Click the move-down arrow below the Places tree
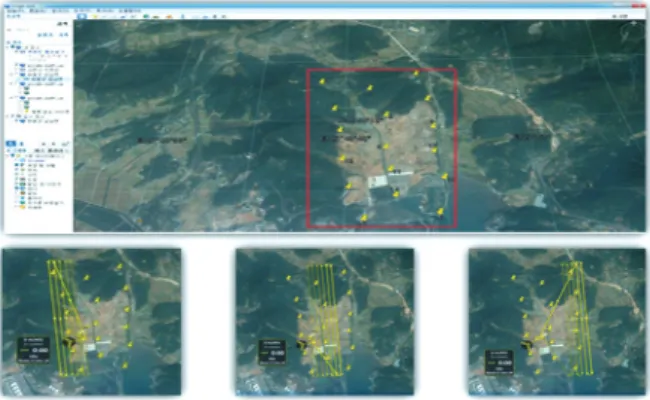Viewport: 650px width, 400px height. coord(53,143)
